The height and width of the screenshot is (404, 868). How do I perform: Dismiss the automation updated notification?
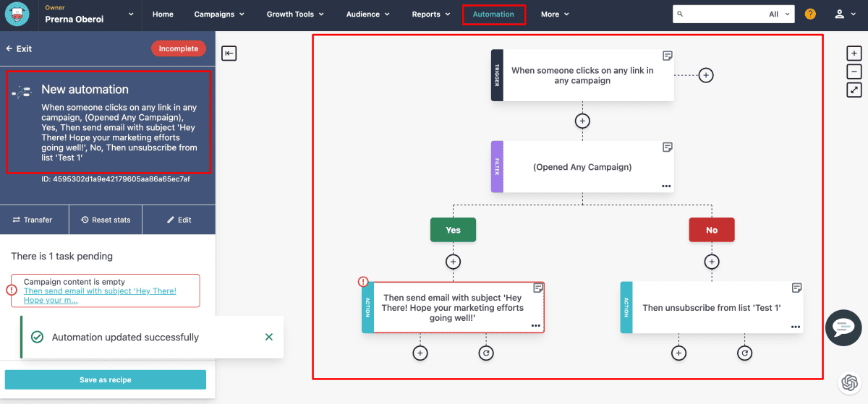pos(269,337)
